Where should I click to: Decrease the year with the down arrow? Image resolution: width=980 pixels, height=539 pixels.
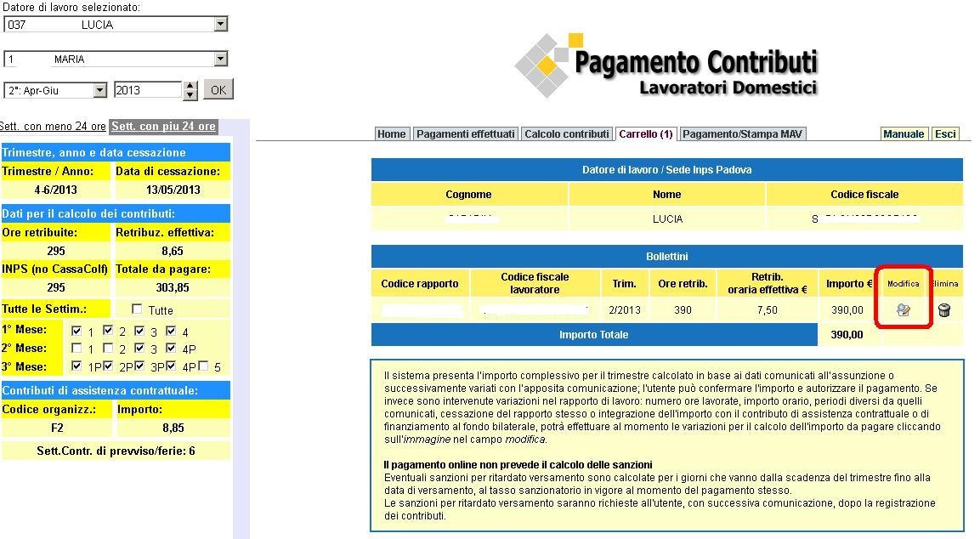190,94
